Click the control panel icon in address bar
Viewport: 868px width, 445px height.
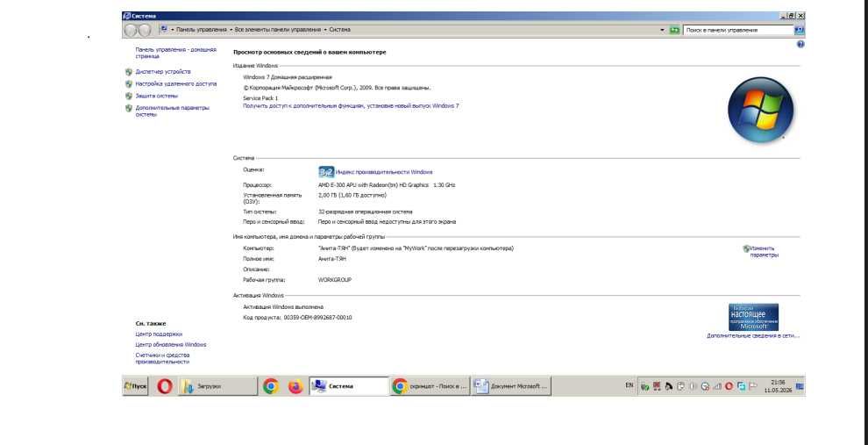tap(164, 29)
